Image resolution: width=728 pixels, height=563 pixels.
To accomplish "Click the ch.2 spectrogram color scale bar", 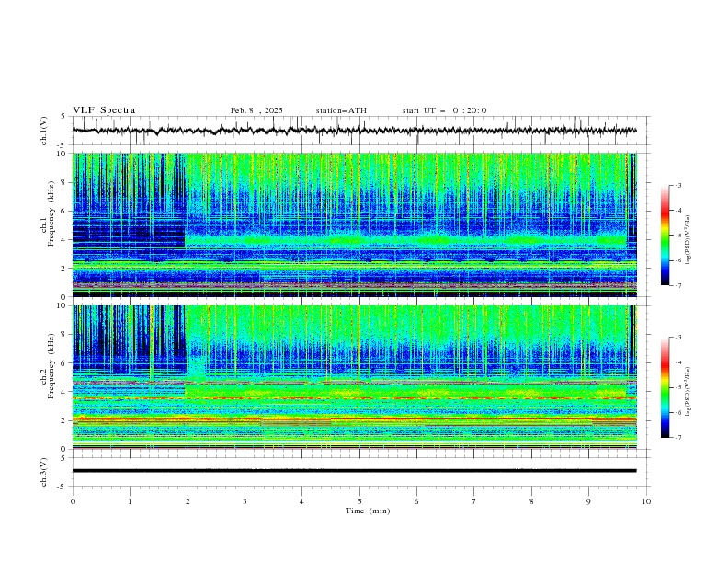I will coord(665,387).
